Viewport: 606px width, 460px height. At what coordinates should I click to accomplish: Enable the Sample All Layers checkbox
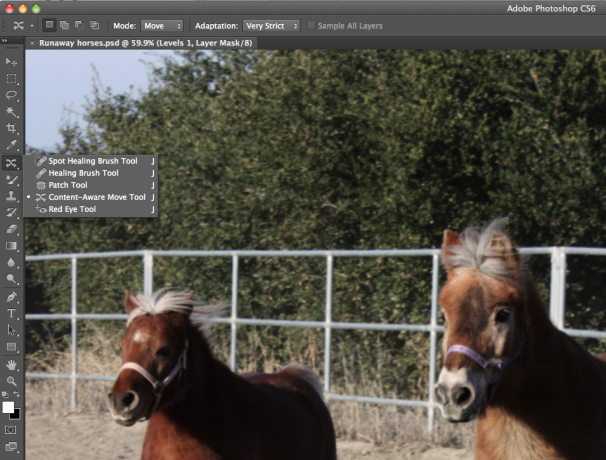pos(311,24)
